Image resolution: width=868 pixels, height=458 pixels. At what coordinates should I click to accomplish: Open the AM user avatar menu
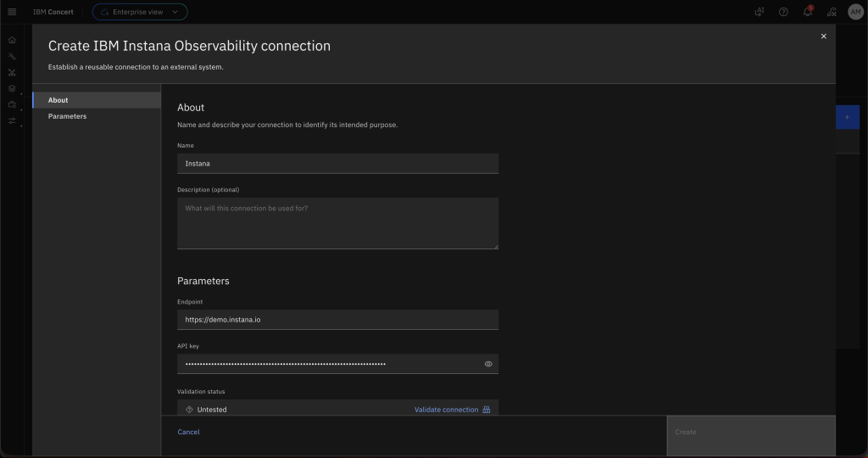pyautogui.click(x=856, y=12)
